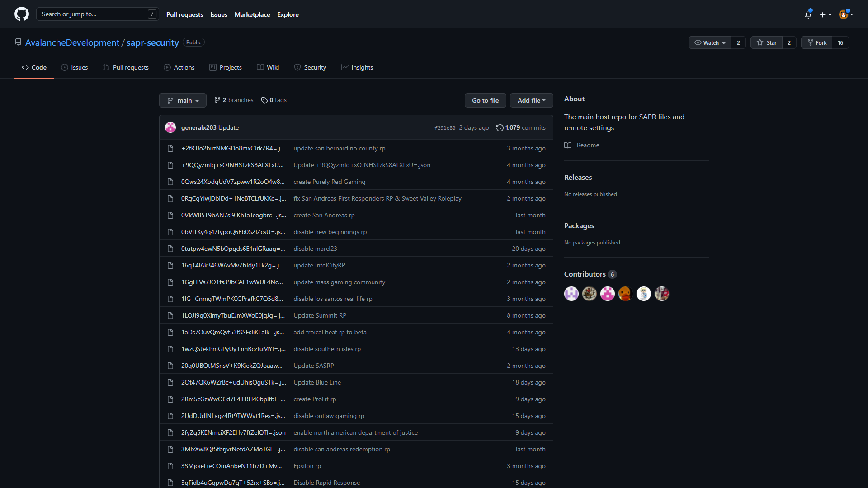
Task: Open commit 'create Purely Red Gaming'
Action: [329, 182]
